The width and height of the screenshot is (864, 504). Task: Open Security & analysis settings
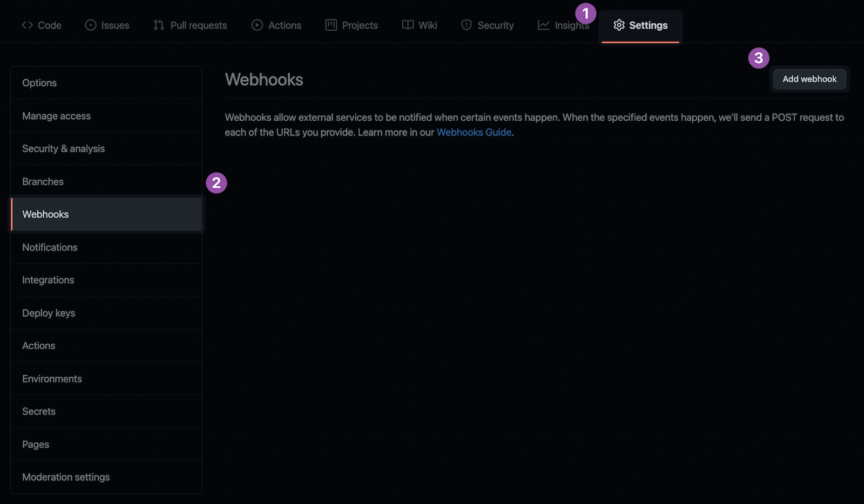[106, 148]
